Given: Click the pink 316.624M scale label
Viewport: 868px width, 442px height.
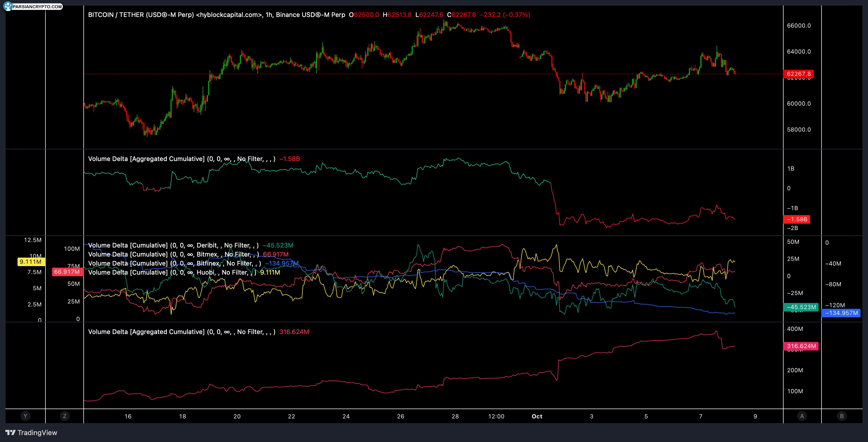Looking at the screenshot, I should click(801, 346).
